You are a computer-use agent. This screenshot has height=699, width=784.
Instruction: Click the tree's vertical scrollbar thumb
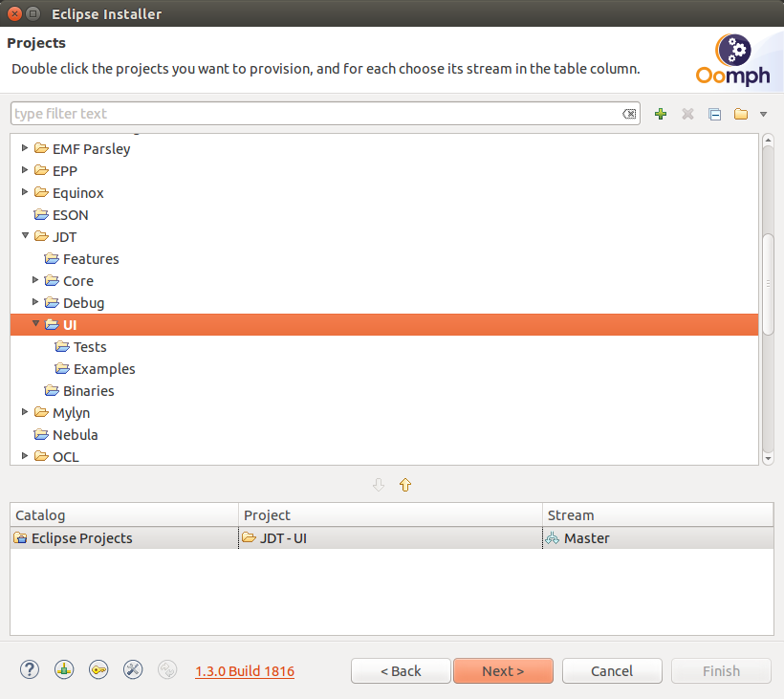(768, 284)
